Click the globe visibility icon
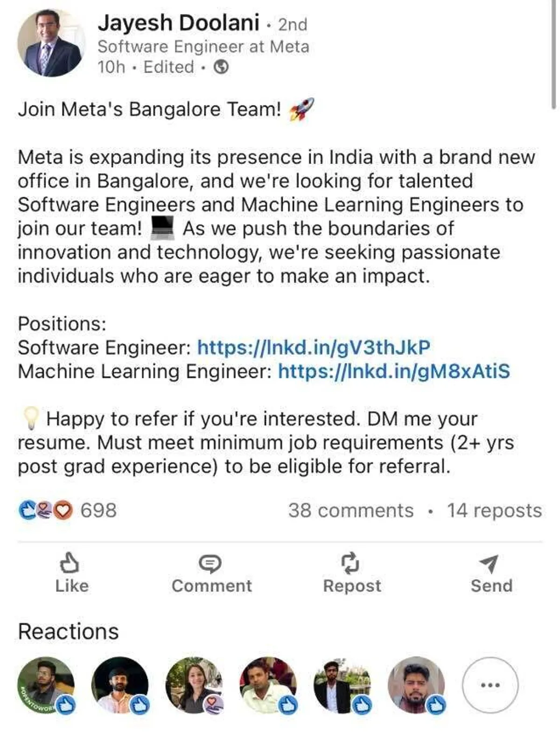 [x=221, y=68]
